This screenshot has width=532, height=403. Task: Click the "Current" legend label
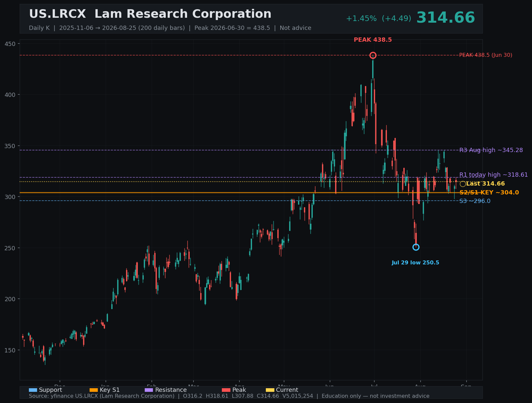[287, 390]
